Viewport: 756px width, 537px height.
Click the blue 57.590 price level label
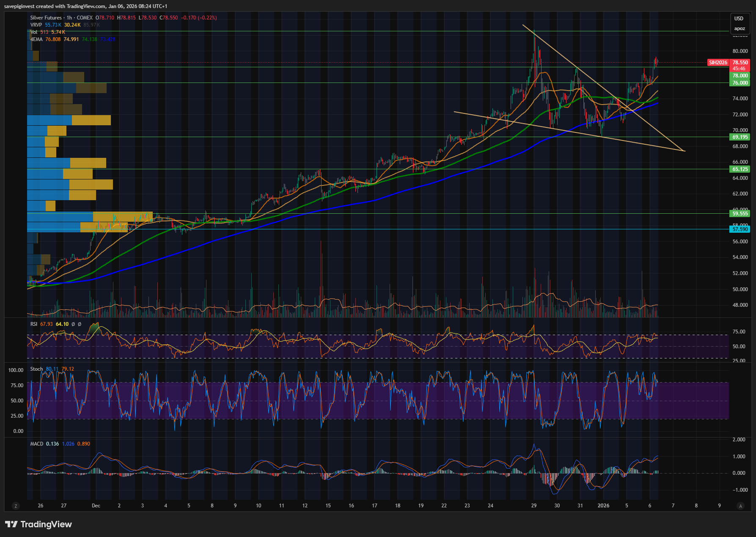[x=740, y=229]
